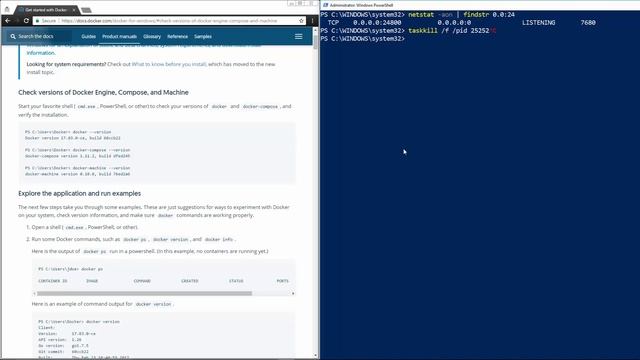Viewport: 640px width, 360px height.
Task: Click the Secure padlock indicator
Action: (46, 20)
